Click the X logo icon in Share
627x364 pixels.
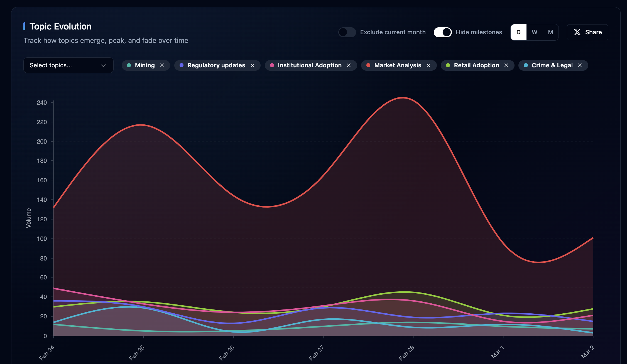(577, 32)
